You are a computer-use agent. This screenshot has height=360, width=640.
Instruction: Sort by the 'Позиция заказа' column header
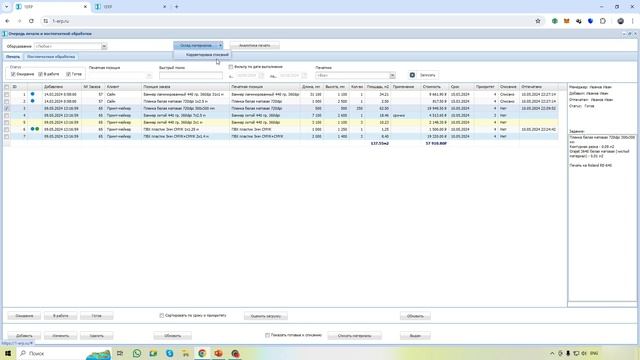(185, 87)
